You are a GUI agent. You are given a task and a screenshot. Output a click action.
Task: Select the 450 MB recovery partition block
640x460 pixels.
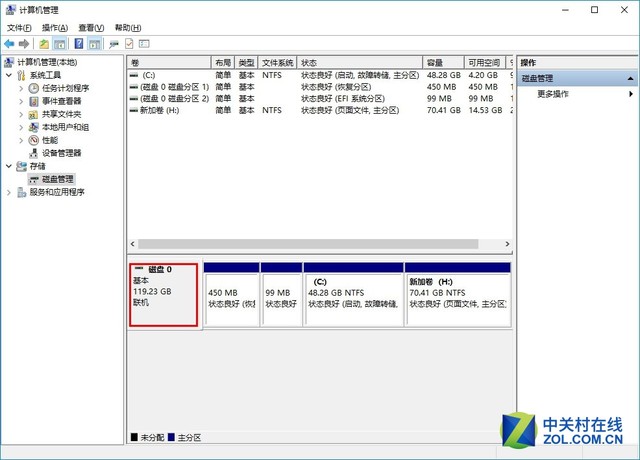click(231, 295)
